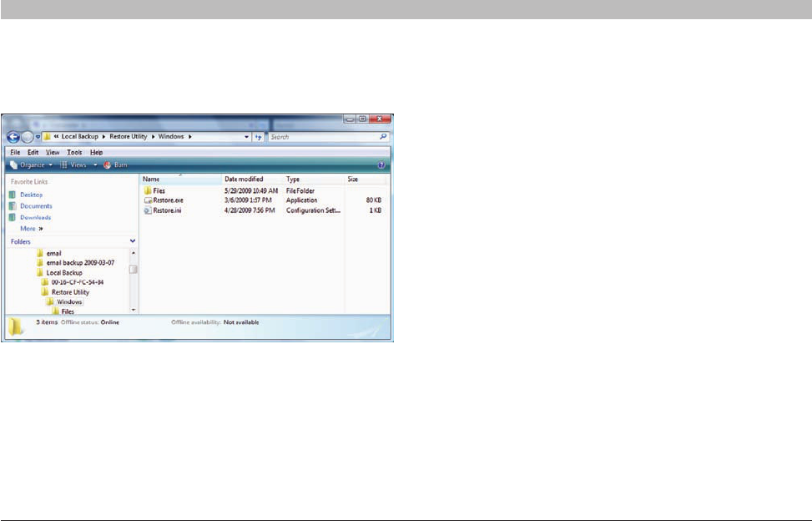
Task: Click Local Backup in address breadcrumb
Action: 80,137
